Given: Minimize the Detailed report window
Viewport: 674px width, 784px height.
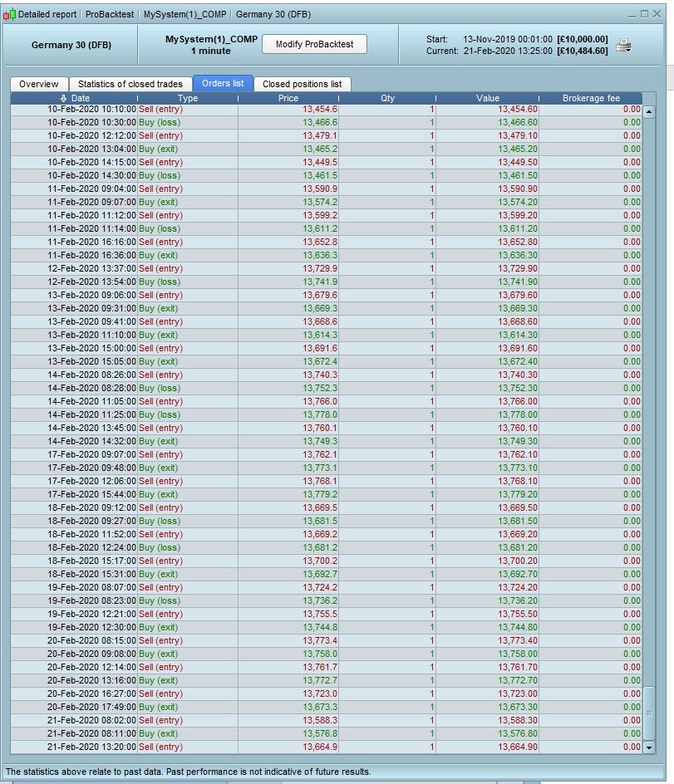Looking at the screenshot, I should click(x=632, y=14).
